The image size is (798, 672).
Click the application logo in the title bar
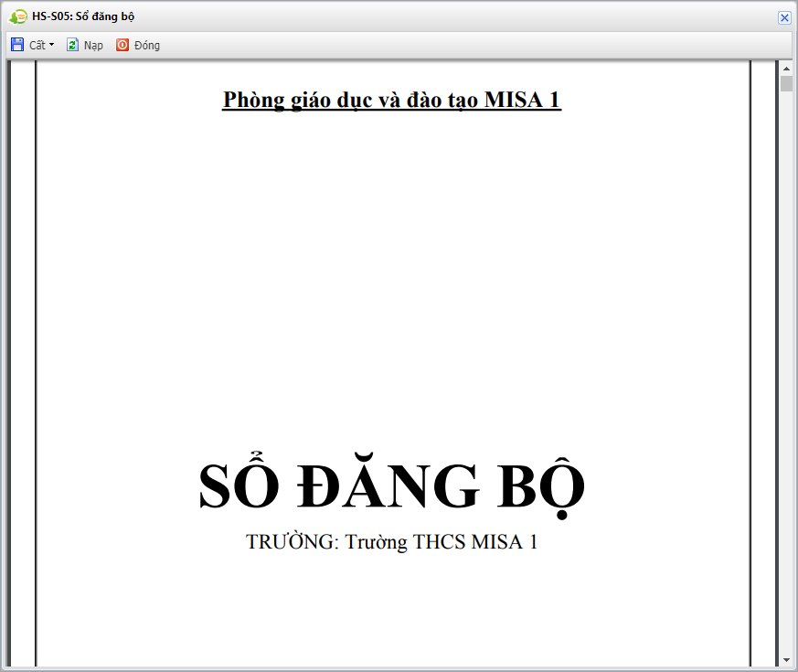click(x=17, y=16)
